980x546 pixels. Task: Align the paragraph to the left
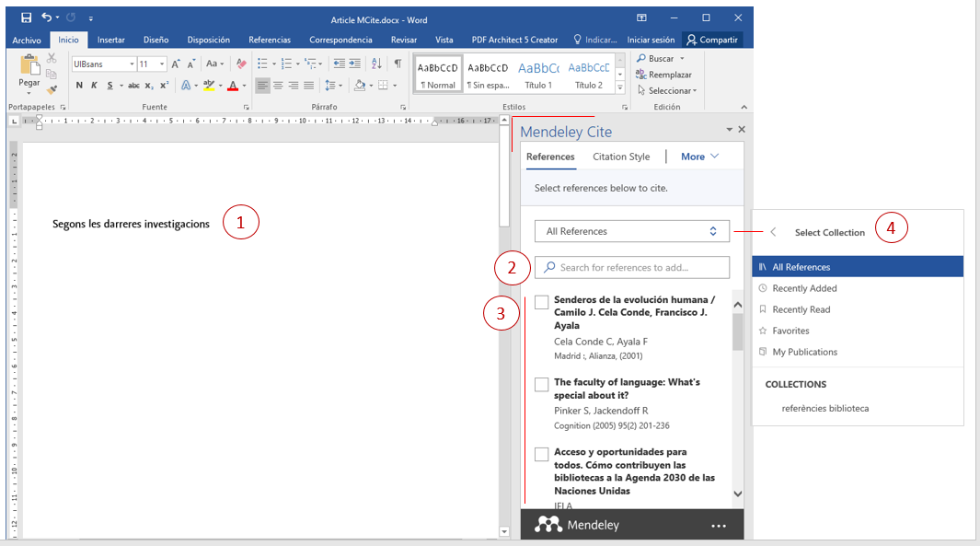click(263, 86)
